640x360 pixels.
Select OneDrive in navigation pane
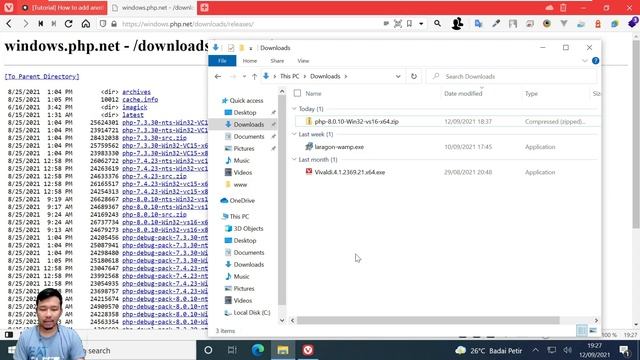(x=242, y=200)
